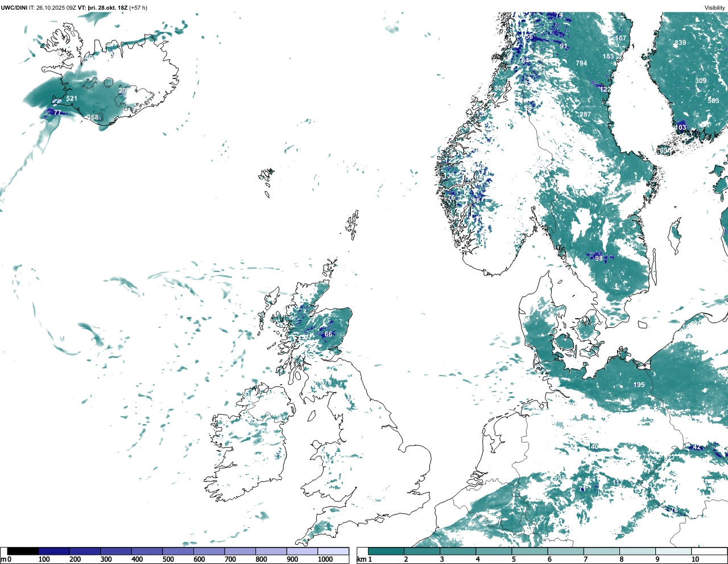Screen dimensions: 728x564
Task: Click the init time '26.10.2025 09Z'
Action: (56, 7)
